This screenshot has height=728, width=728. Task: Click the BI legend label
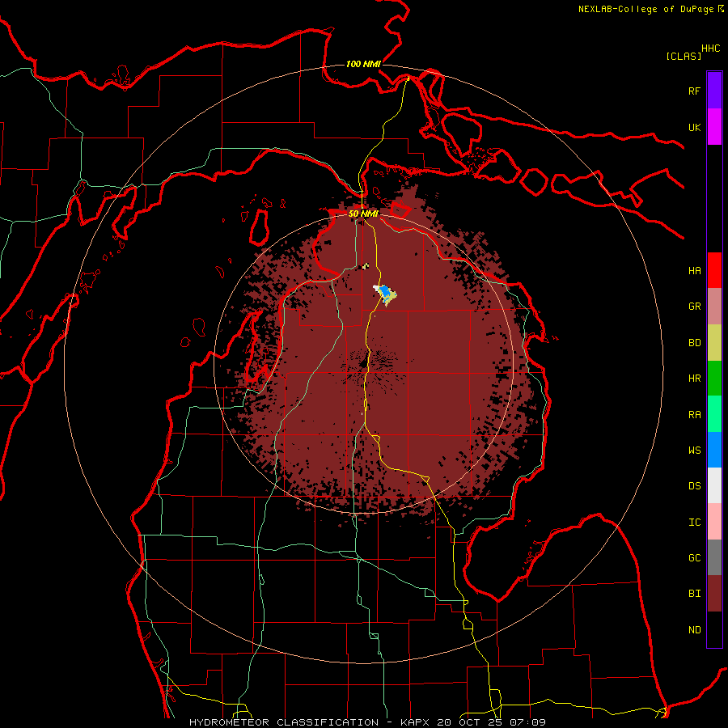pyautogui.click(x=694, y=594)
